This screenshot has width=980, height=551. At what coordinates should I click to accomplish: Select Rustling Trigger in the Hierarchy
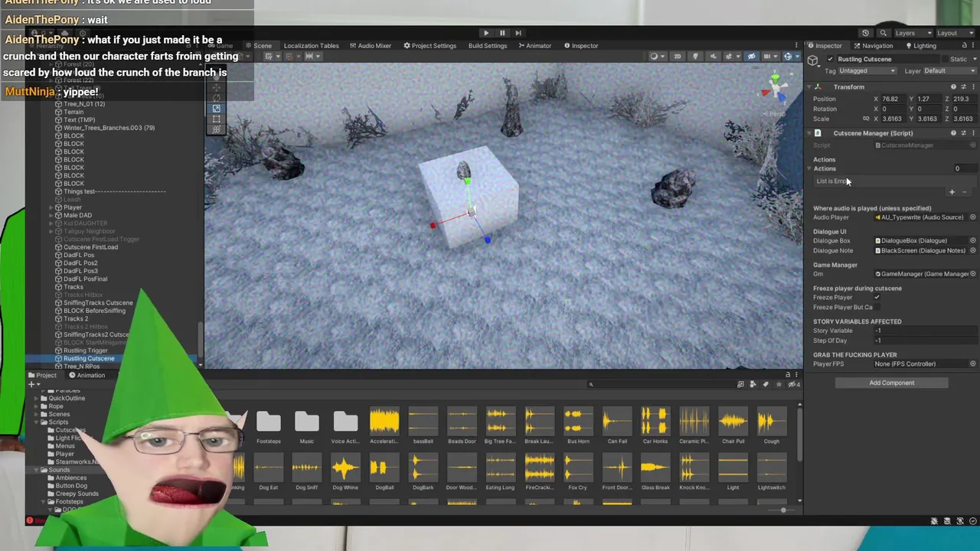click(x=86, y=350)
